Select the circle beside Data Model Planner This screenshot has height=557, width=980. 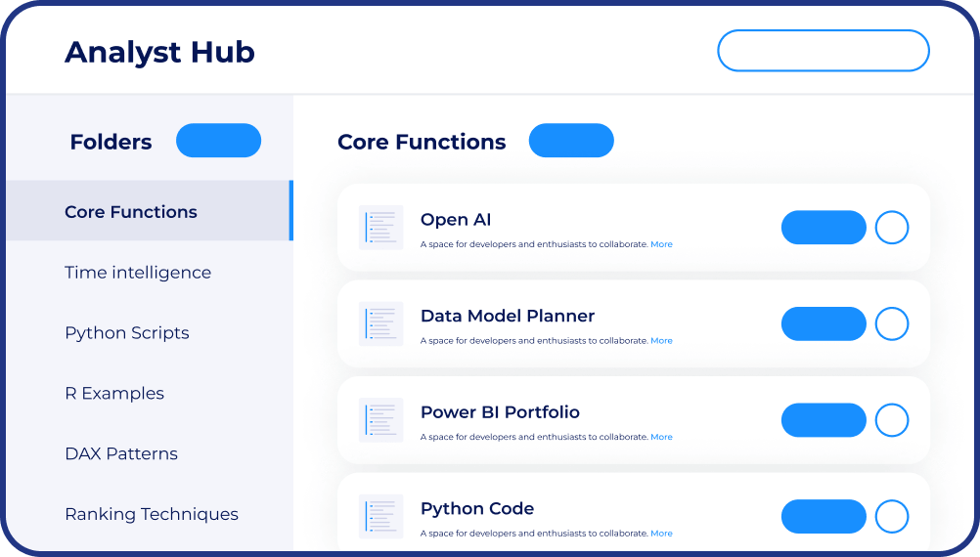891,323
